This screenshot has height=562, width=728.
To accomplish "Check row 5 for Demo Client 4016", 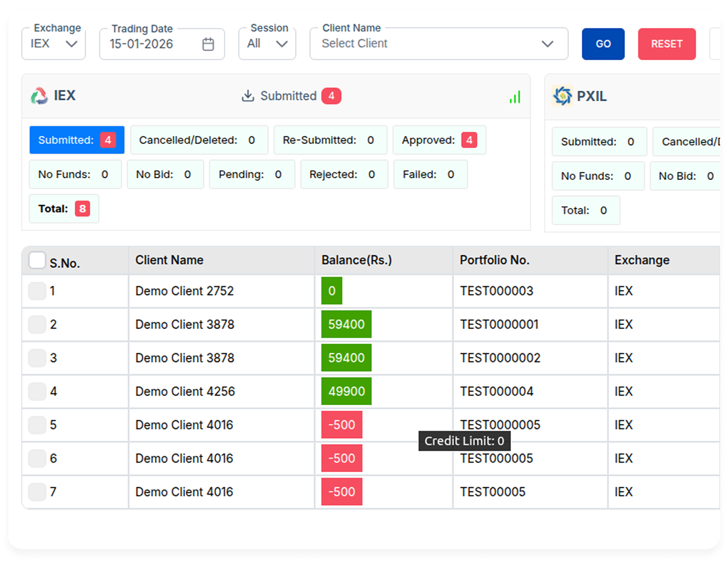I will click(37, 425).
